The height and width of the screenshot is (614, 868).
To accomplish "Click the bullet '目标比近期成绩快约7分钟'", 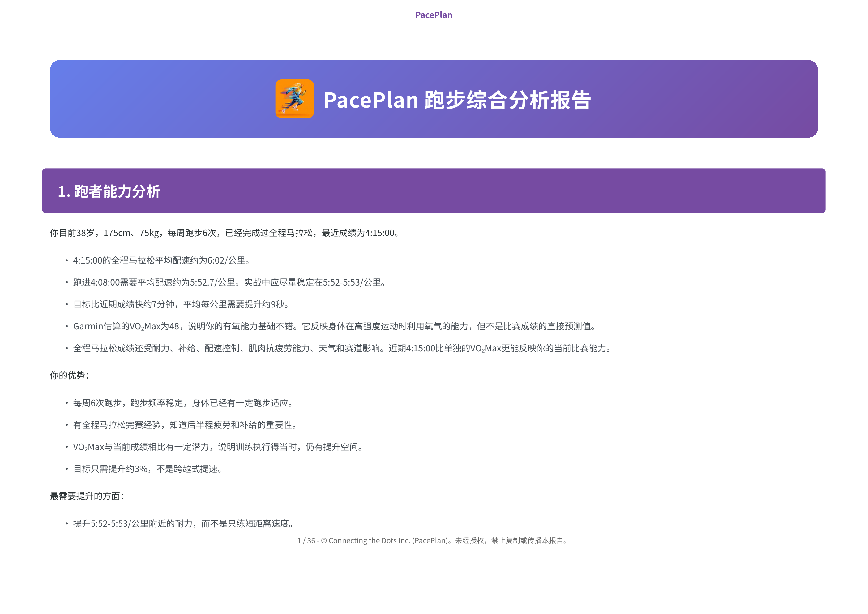I will click(182, 304).
